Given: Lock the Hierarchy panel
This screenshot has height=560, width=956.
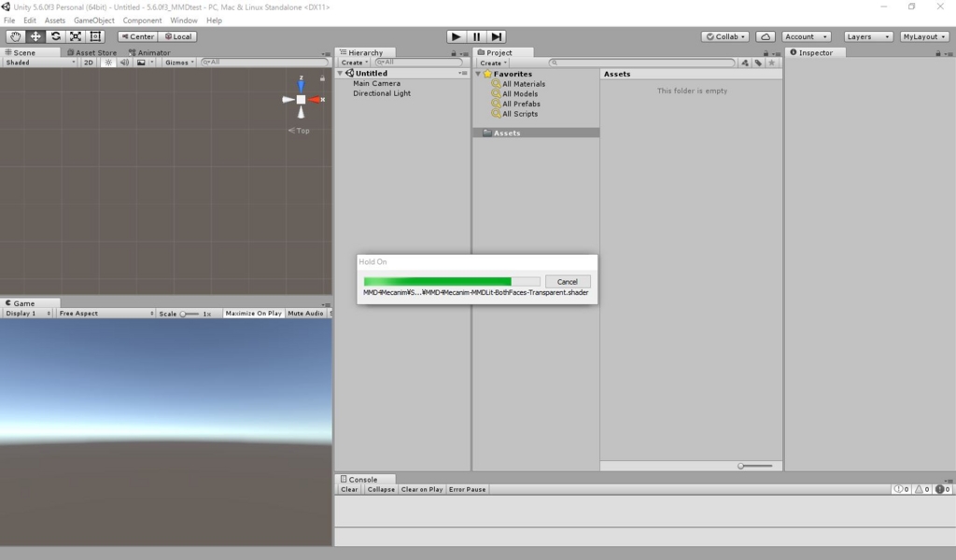Looking at the screenshot, I should pyautogui.click(x=453, y=53).
